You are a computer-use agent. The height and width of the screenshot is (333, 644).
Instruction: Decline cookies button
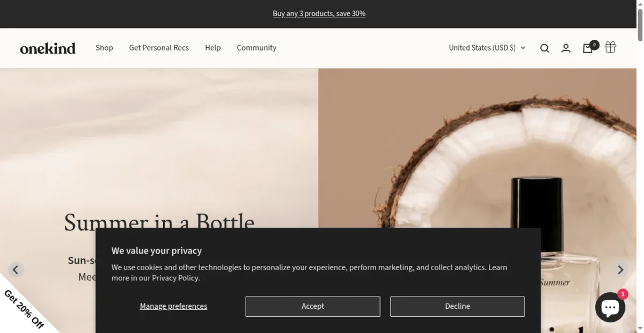[457, 306]
